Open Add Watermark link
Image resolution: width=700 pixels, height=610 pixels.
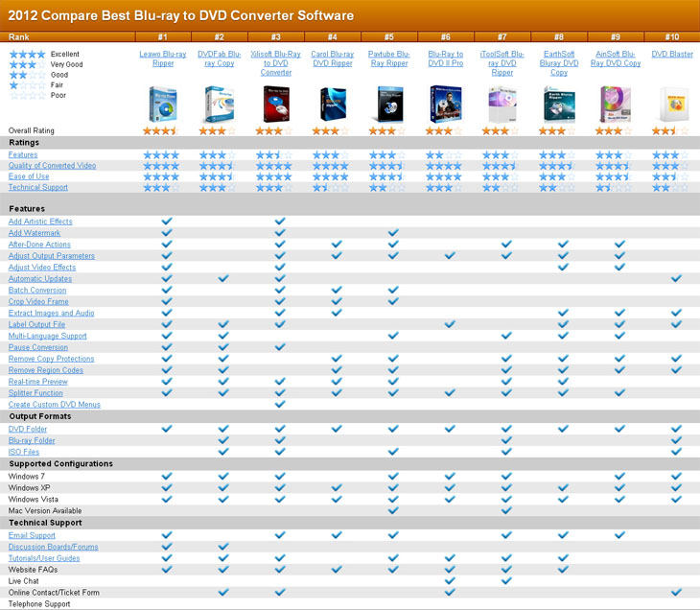tap(35, 233)
